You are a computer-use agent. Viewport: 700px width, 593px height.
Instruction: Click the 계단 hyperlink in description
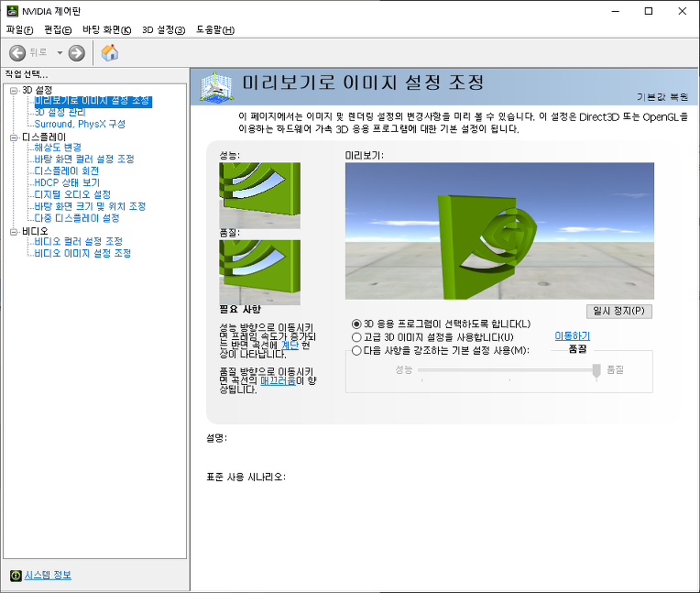coord(290,346)
